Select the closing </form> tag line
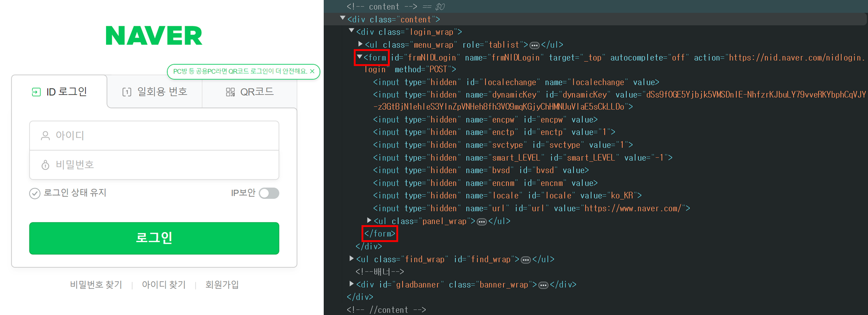Screen dimensions: 868x315 (380, 234)
